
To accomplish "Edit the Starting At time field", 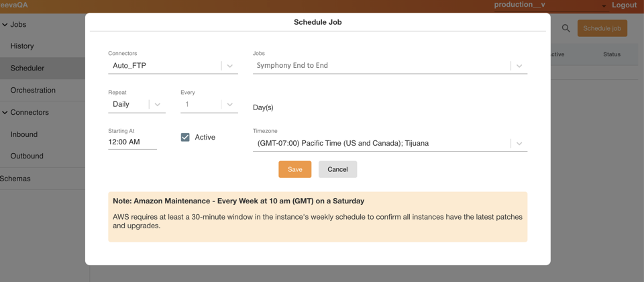I will [x=132, y=142].
